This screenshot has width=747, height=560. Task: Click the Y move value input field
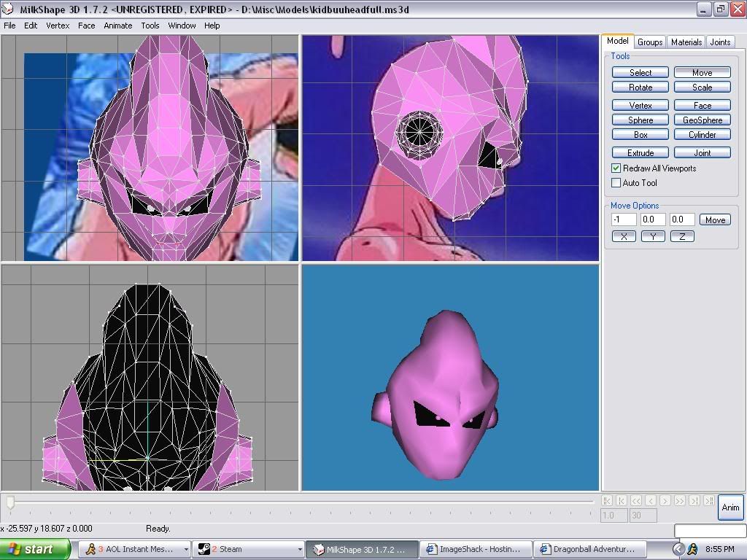(653, 219)
